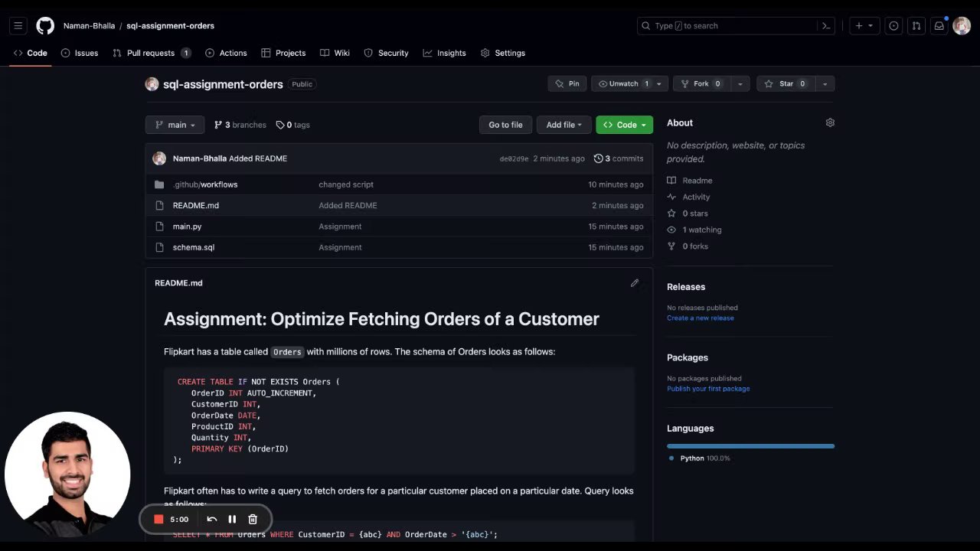Restart recording with the undo arrow icon
This screenshot has width=980, height=551.
click(212, 519)
